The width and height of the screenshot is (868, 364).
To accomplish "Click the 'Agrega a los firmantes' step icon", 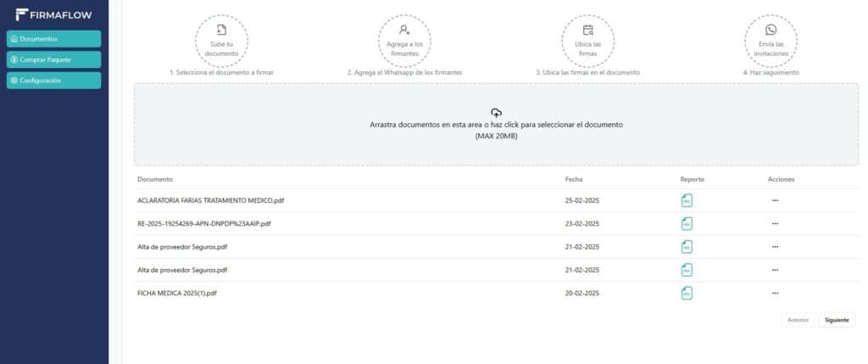I will (404, 30).
